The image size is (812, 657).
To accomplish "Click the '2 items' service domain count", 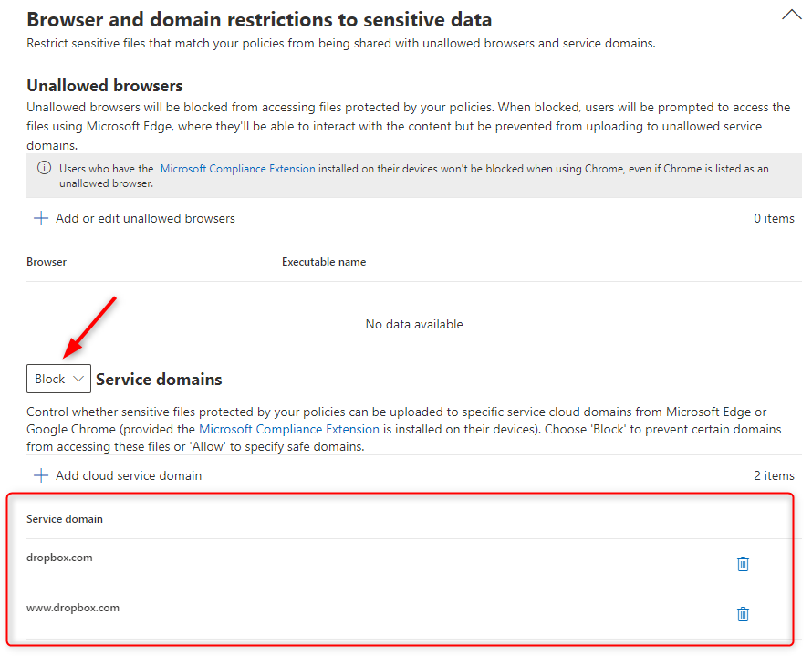I will pyautogui.click(x=774, y=475).
